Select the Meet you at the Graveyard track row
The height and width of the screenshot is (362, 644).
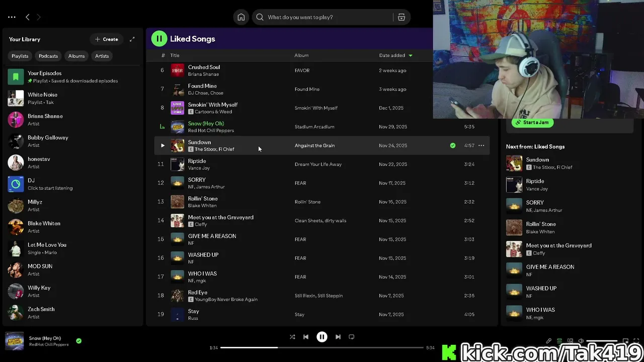(322, 221)
